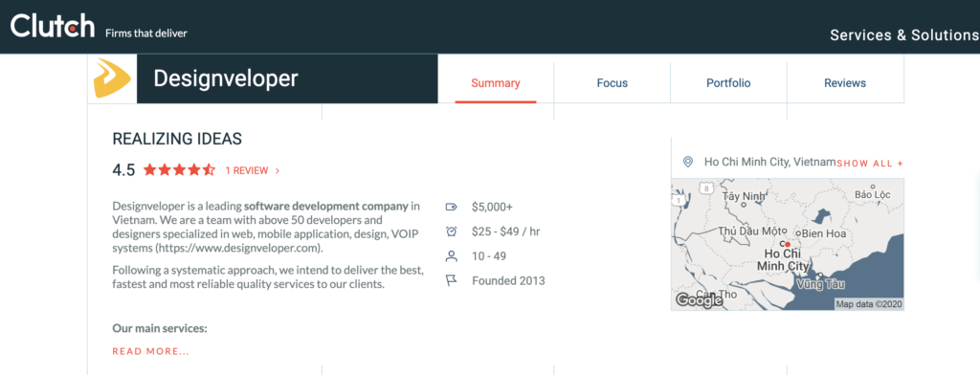This screenshot has height=375, width=980.
Task: Click the 'Our main services:' text
Action: coord(160,328)
